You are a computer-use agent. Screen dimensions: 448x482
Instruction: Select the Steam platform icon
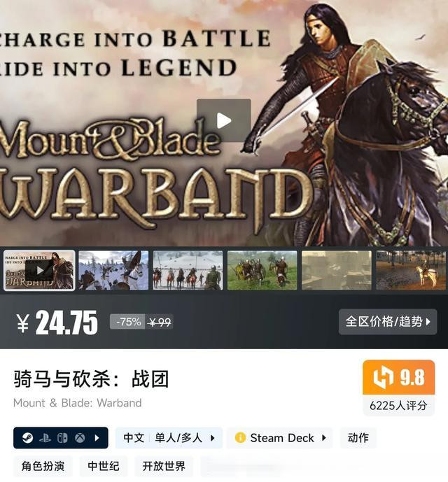click(x=27, y=437)
